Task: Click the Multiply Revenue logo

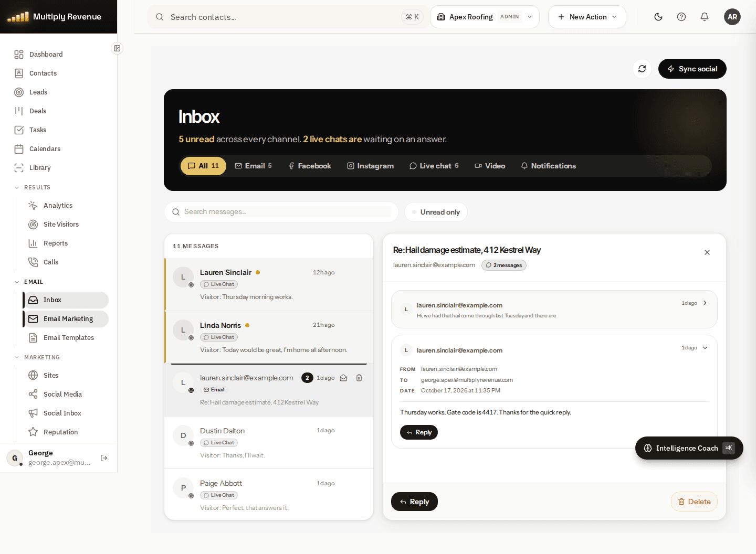Action: click(55, 17)
